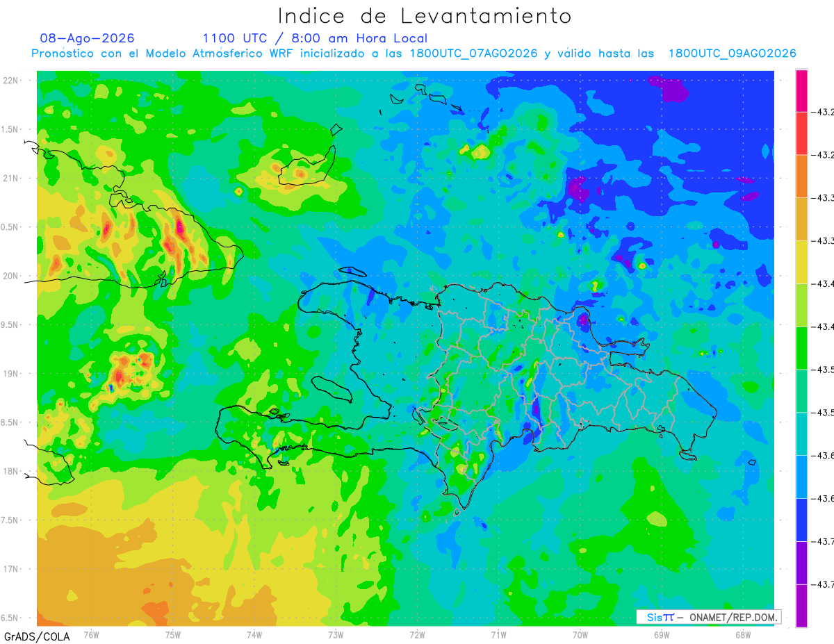Viewport: 834px width, 644px height.
Task: Click the "21N" latitude label
Action: pyautogui.click(x=10, y=178)
